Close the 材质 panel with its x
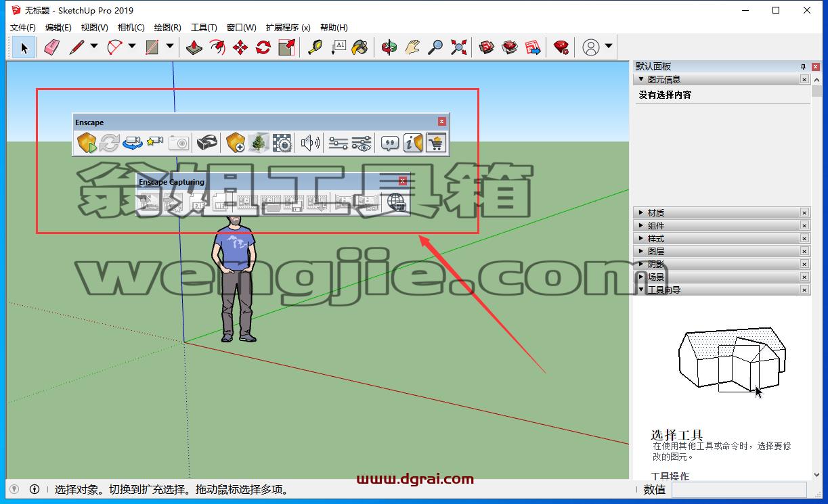The height and width of the screenshot is (504, 828). [804, 213]
